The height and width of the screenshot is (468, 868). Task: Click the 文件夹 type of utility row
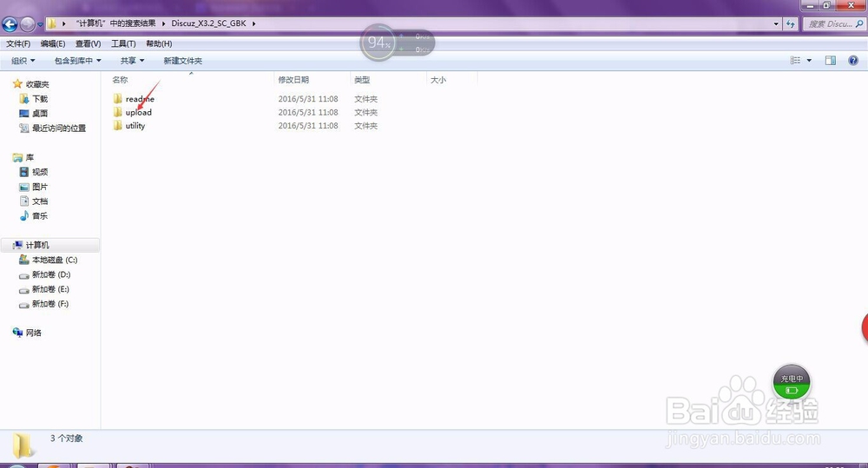[366, 126]
